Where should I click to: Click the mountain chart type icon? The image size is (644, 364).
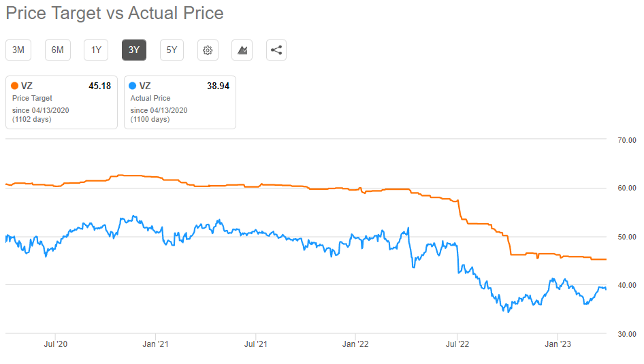242,50
